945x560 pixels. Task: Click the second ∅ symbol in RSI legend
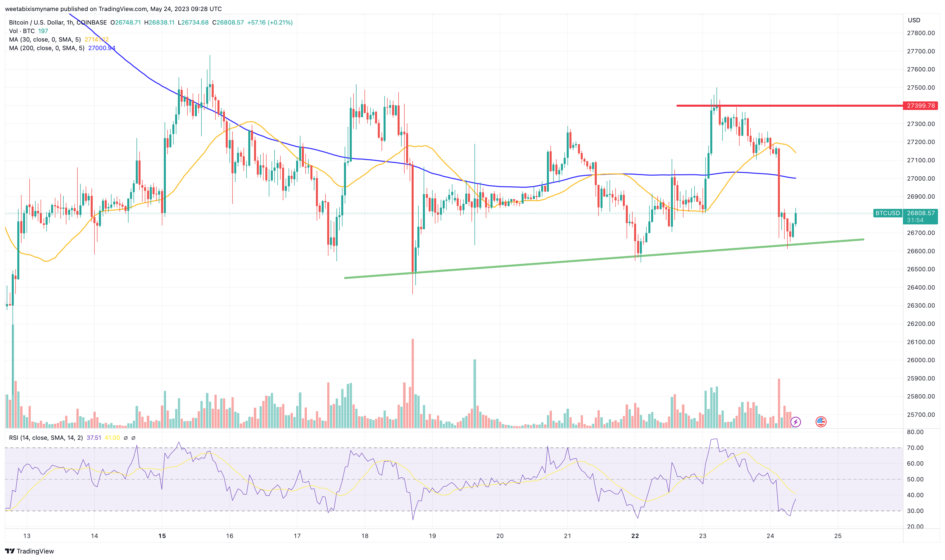tap(133, 438)
